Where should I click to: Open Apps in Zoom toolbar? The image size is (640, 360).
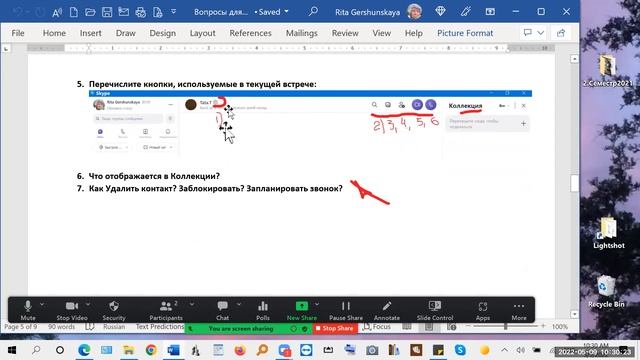point(482,310)
